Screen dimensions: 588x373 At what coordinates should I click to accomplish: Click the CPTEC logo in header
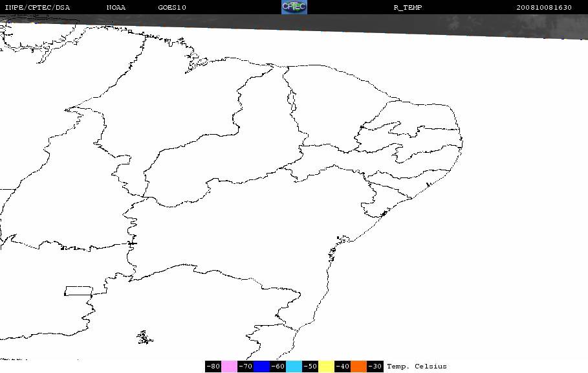294,7
